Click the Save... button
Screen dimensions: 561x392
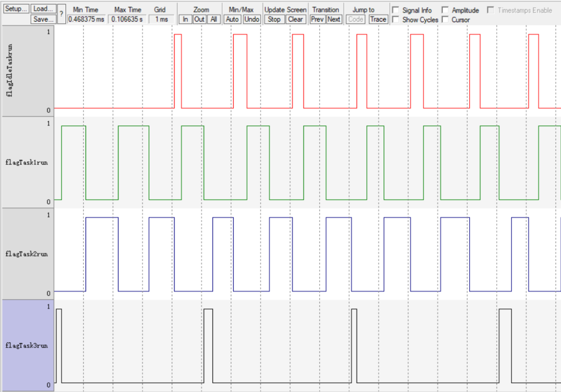(x=43, y=19)
